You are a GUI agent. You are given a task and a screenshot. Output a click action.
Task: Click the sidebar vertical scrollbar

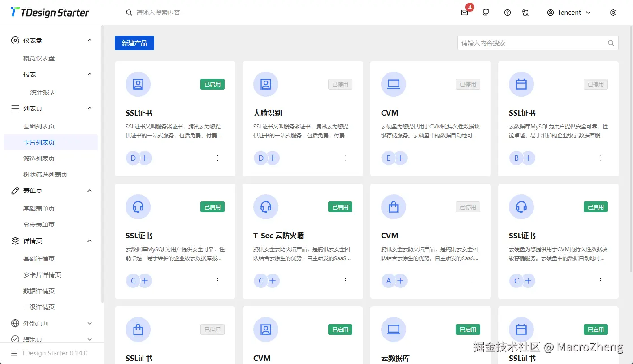tap(102, 165)
